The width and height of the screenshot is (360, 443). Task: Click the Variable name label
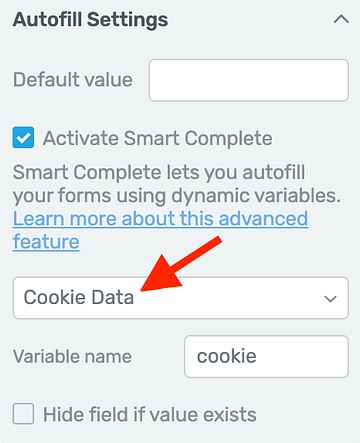[72, 356]
